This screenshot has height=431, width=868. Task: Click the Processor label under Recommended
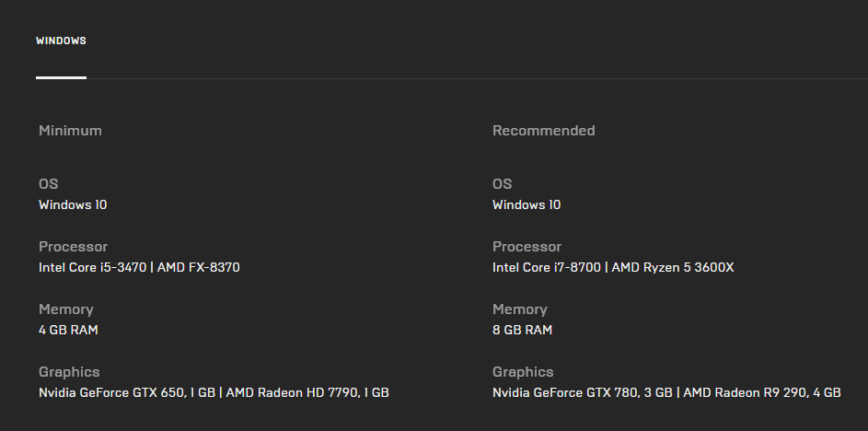coord(527,247)
